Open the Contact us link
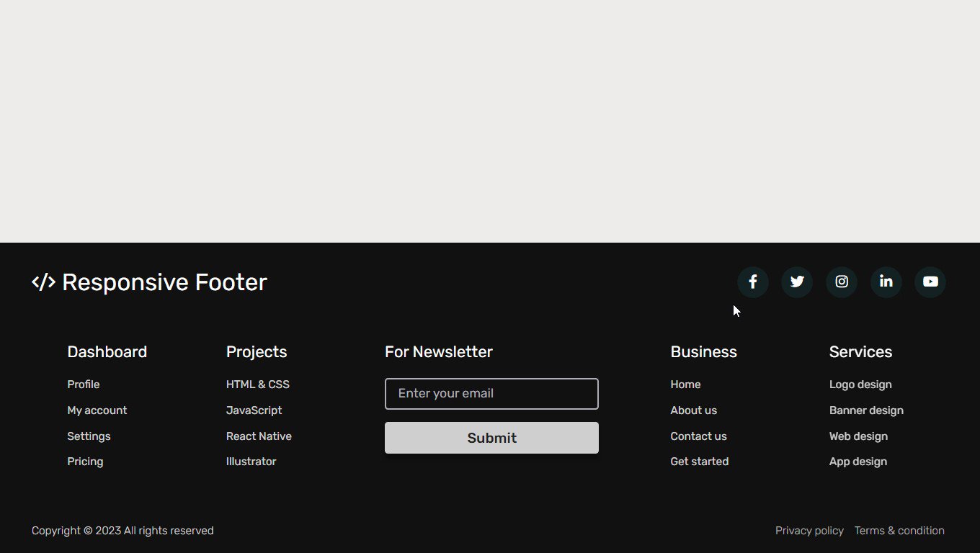 [698, 436]
